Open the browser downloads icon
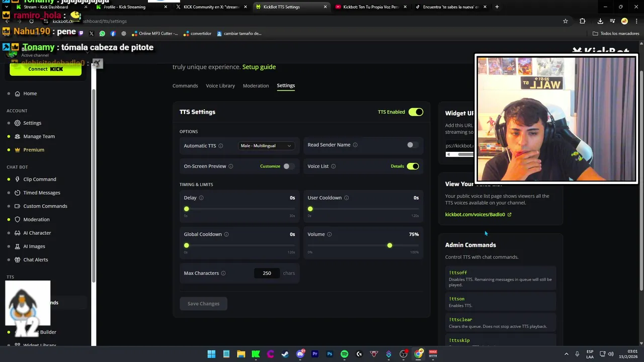 pyautogui.click(x=600, y=21)
